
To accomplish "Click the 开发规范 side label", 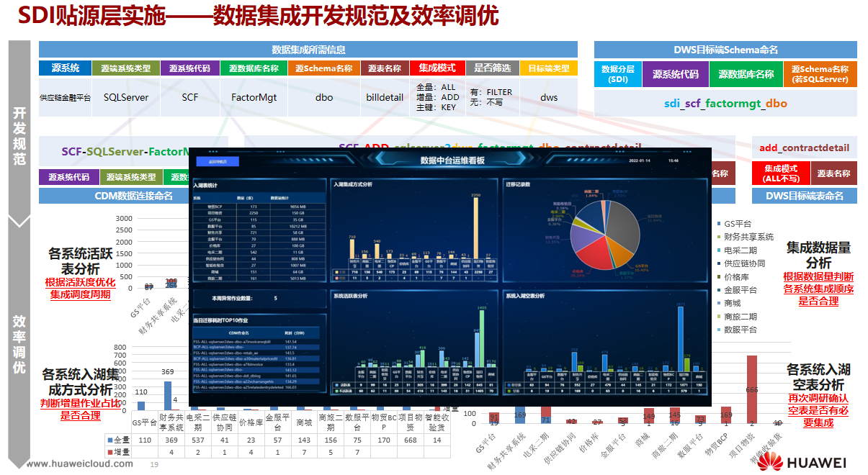I will pos(19,136).
